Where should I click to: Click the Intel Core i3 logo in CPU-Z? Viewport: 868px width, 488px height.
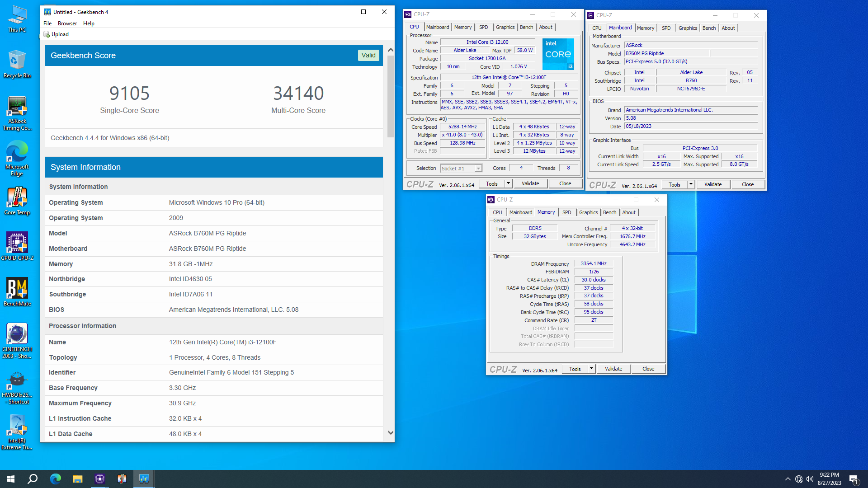[x=558, y=54]
